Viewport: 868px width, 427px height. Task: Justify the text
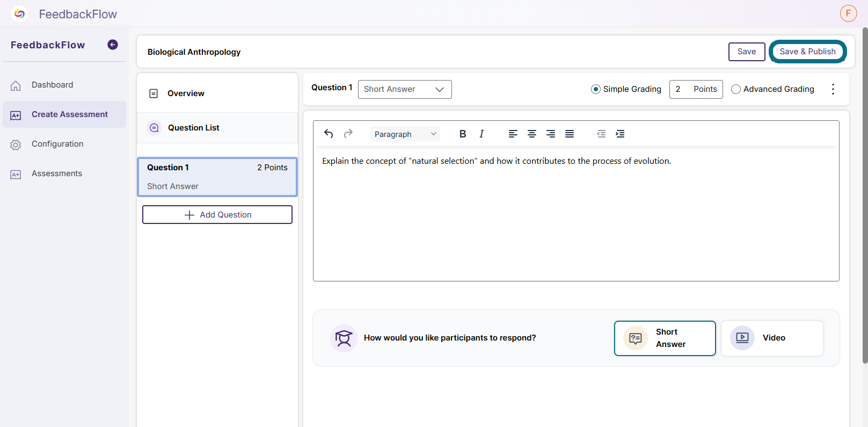click(570, 134)
